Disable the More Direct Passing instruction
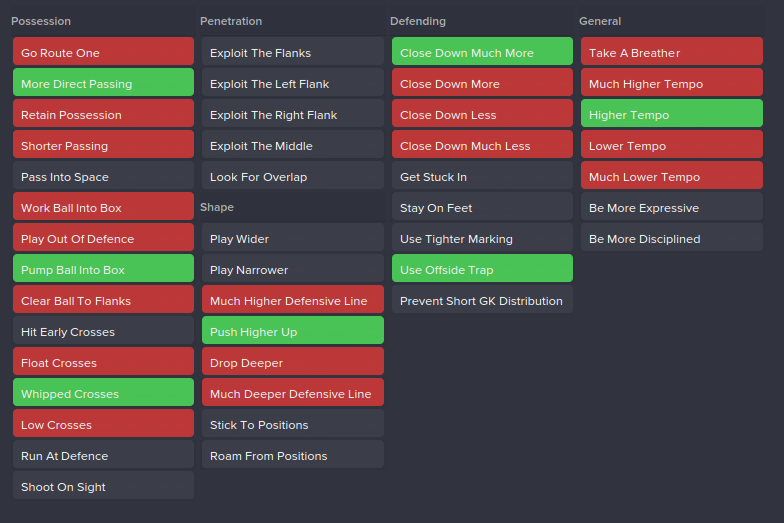The image size is (784, 523). coord(103,83)
